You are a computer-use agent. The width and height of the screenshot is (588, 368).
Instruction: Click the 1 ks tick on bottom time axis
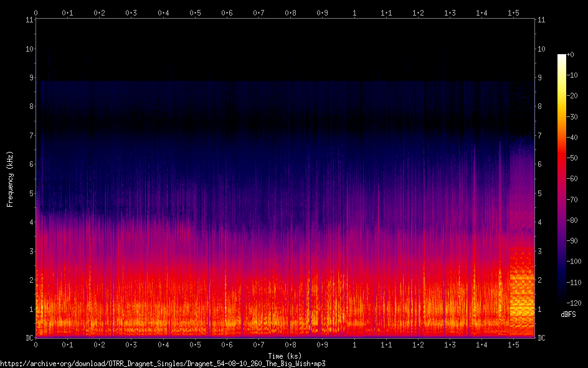354,344
